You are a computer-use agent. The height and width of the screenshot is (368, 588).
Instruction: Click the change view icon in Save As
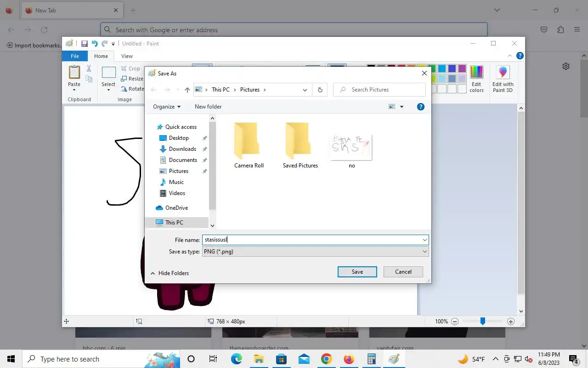(392, 107)
